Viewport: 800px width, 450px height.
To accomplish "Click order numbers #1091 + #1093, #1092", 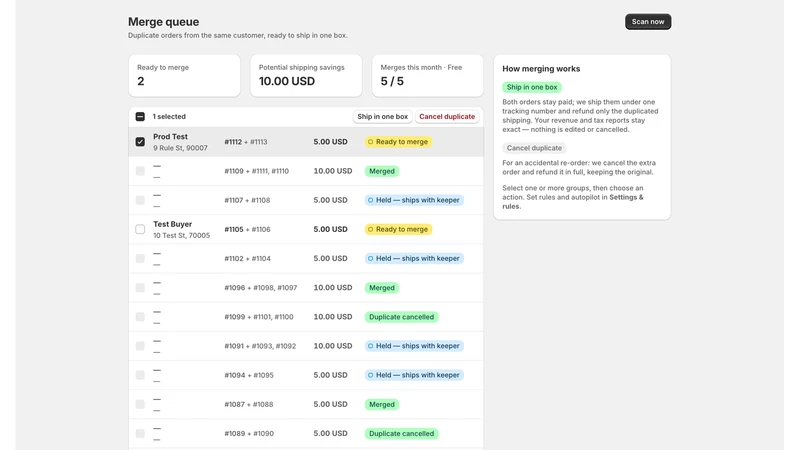I will tap(260, 346).
